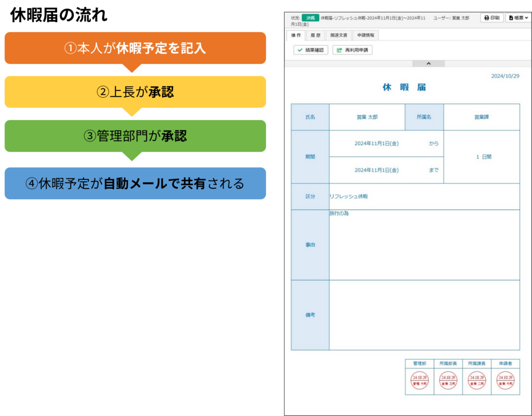Switch to the 申請情報 tab
532x416 pixels.
coord(366,35)
